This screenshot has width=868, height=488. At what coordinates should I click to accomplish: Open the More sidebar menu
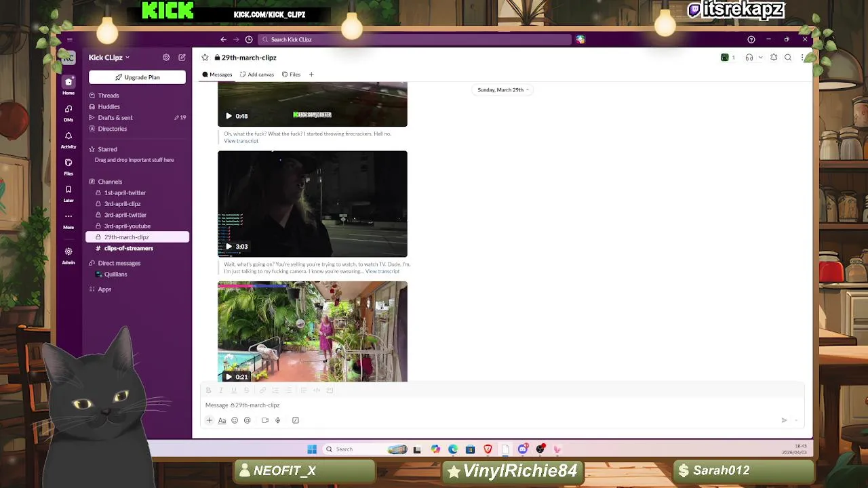68,220
